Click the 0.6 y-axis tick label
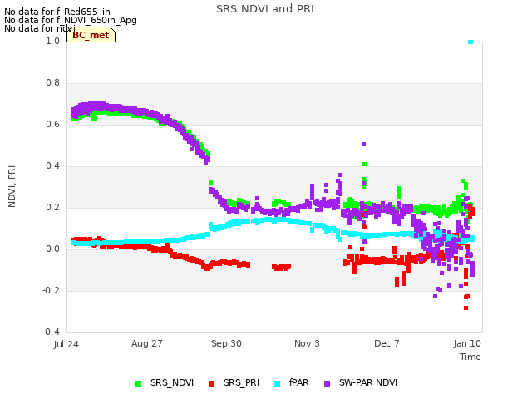The height and width of the screenshot is (399, 532). tap(52, 124)
